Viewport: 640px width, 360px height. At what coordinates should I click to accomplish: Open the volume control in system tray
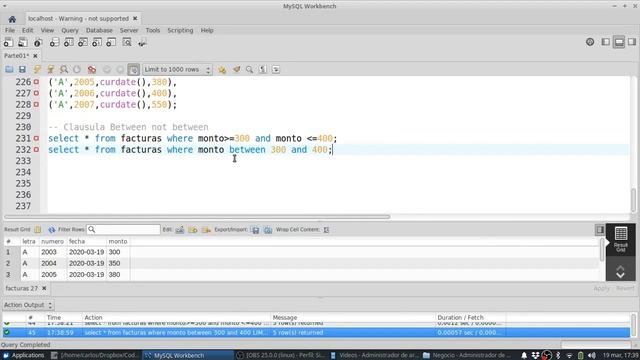[x=591, y=355]
